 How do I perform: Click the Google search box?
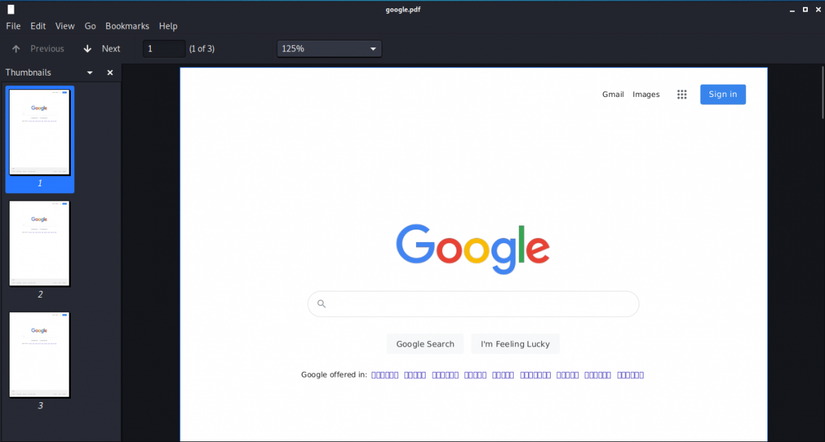tap(473, 304)
